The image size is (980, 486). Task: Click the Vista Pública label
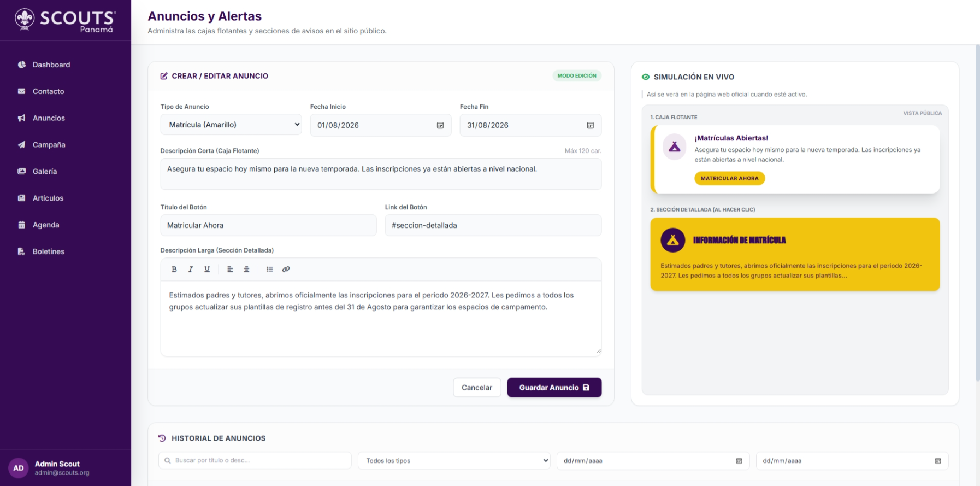click(x=922, y=113)
